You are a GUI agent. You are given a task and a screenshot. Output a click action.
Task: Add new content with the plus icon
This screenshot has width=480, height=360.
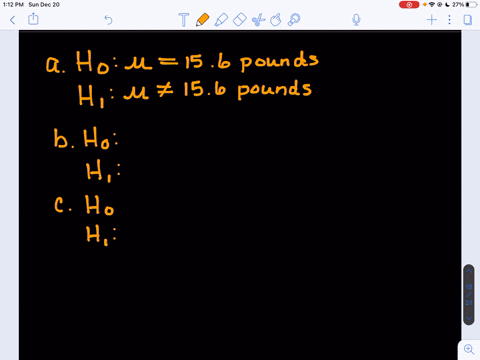(x=432, y=20)
